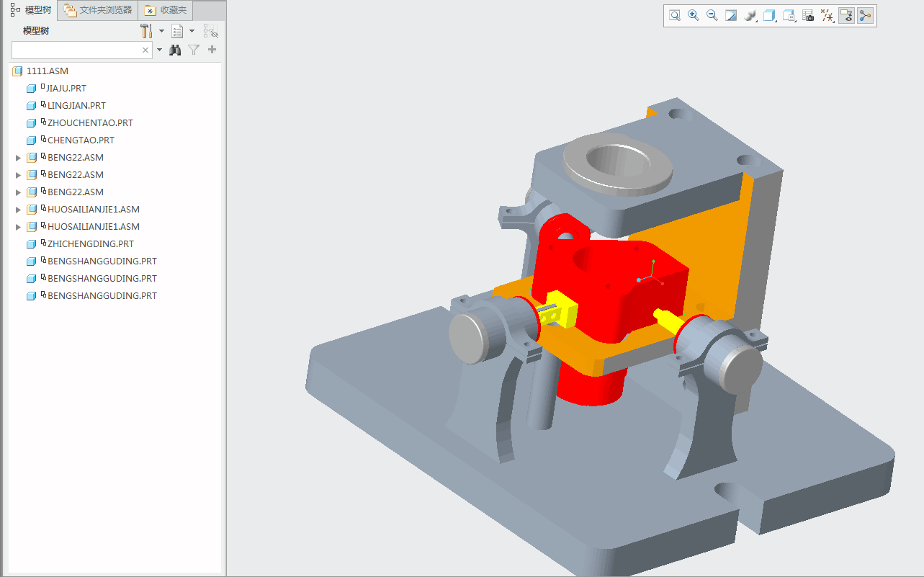This screenshot has height=577, width=924.
Task: Select the third BENG22.ASM row label
Action: [76, 192]
